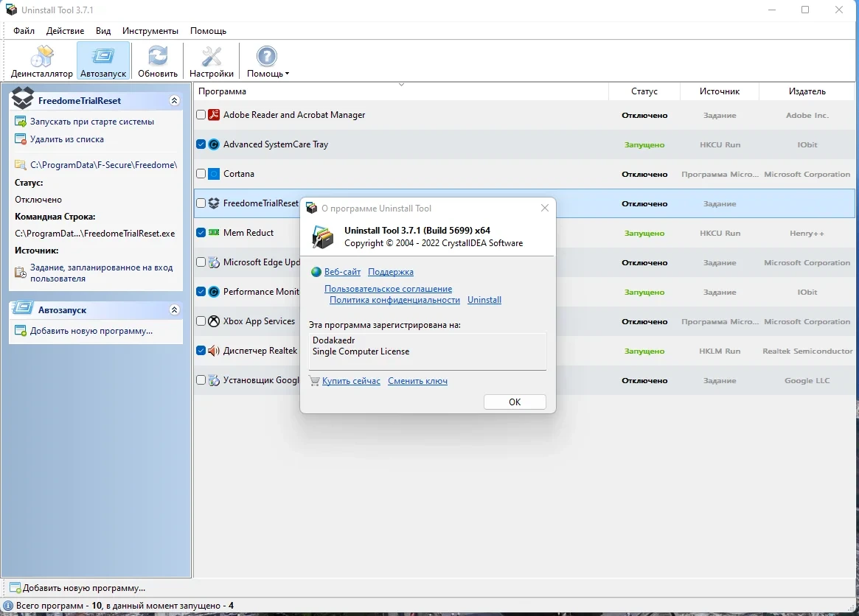Click the Uninstall Tool logo in dialog

pyautogui.click(x=323, y=237)
